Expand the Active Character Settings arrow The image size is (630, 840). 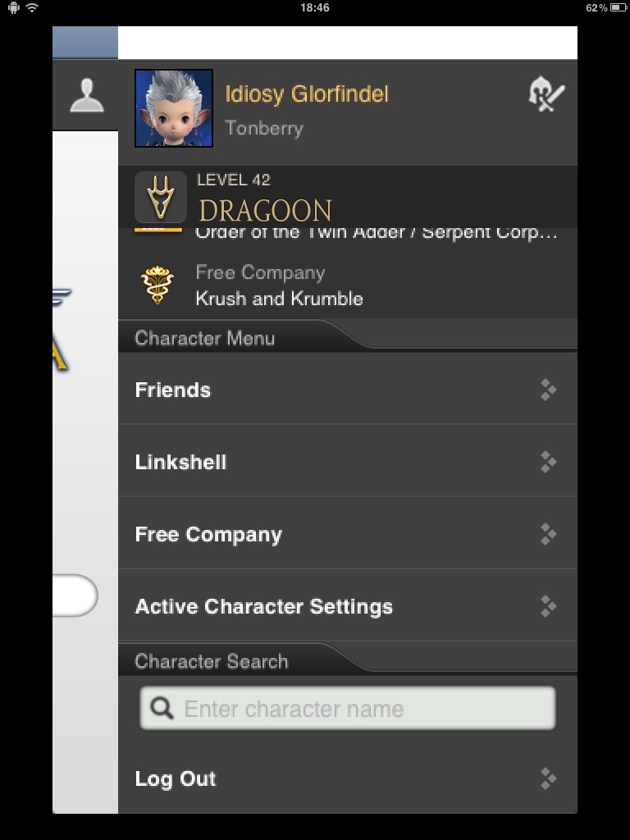pos(548,606)
